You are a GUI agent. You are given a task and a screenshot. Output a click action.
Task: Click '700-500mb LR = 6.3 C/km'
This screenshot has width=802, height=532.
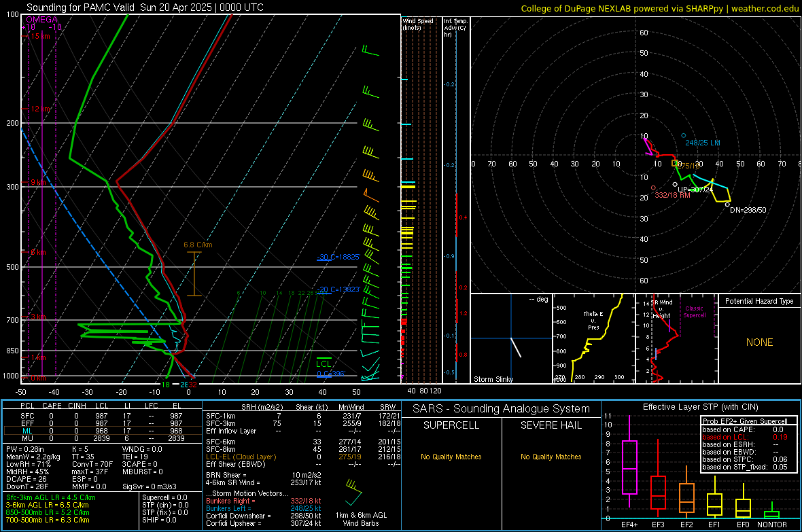pyautogui.click(x=48, y=520)
